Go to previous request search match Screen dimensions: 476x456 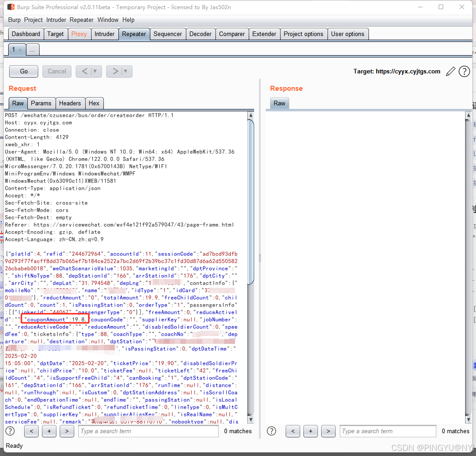[x=31, y=431]
